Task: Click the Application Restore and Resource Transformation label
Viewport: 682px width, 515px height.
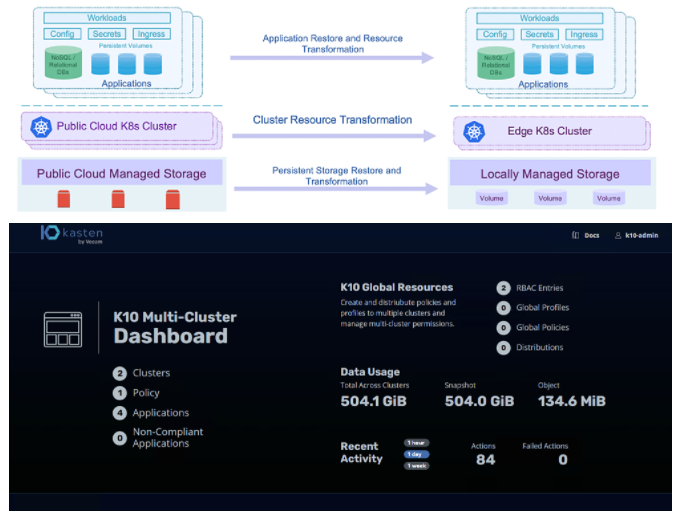Action: click(x=333, y=44)
